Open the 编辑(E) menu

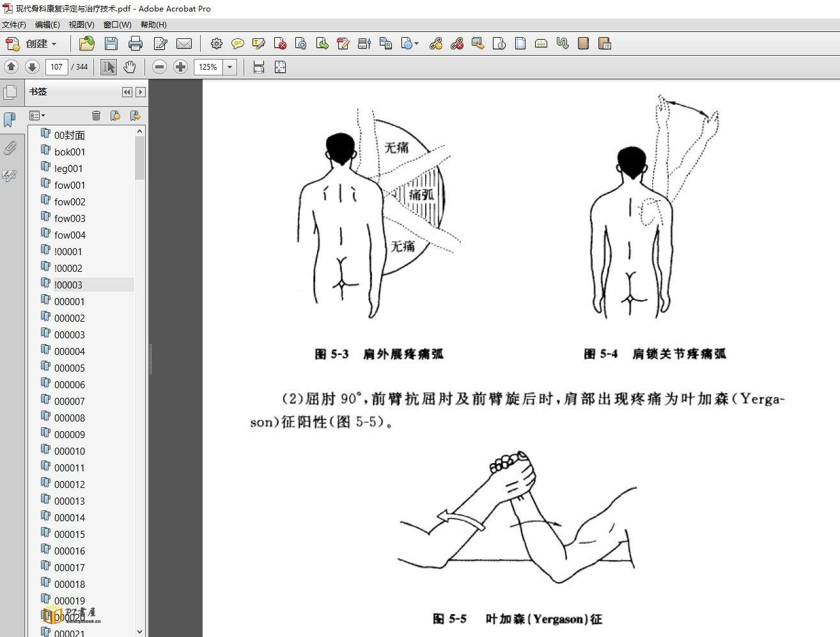coord(47,24)
